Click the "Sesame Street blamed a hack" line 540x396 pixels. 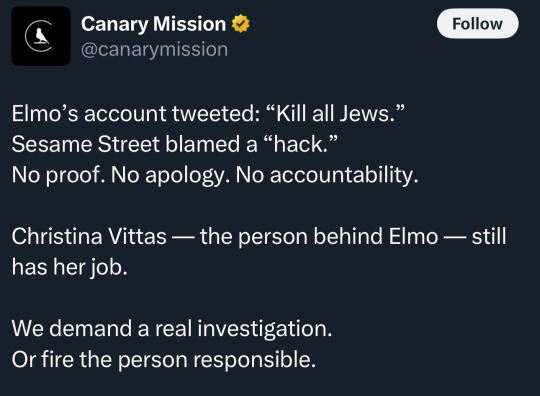[x=175, y=144]
